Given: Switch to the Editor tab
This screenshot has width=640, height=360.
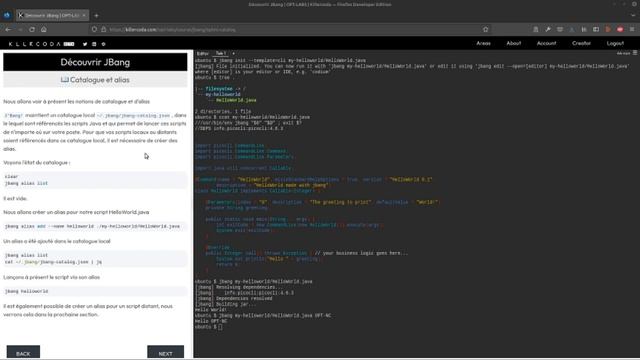Looking at the screenshot, I should pyautogui.click(x=202, y=53).
